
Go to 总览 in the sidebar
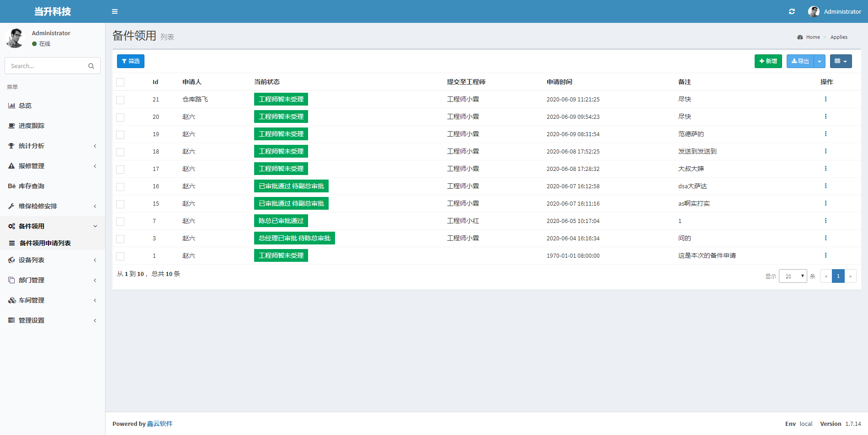pyautogui.click(x=25, y=106)
